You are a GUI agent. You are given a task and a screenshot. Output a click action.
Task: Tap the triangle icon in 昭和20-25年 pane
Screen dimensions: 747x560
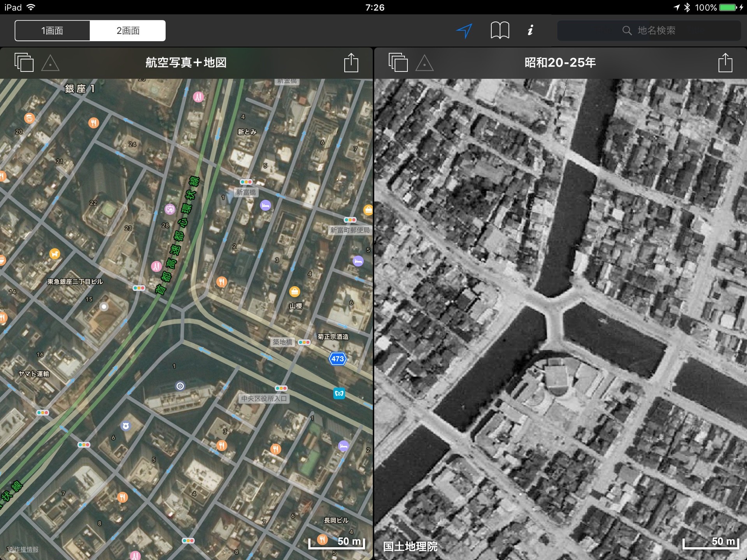pyautogui.click(x=424, y=63)
